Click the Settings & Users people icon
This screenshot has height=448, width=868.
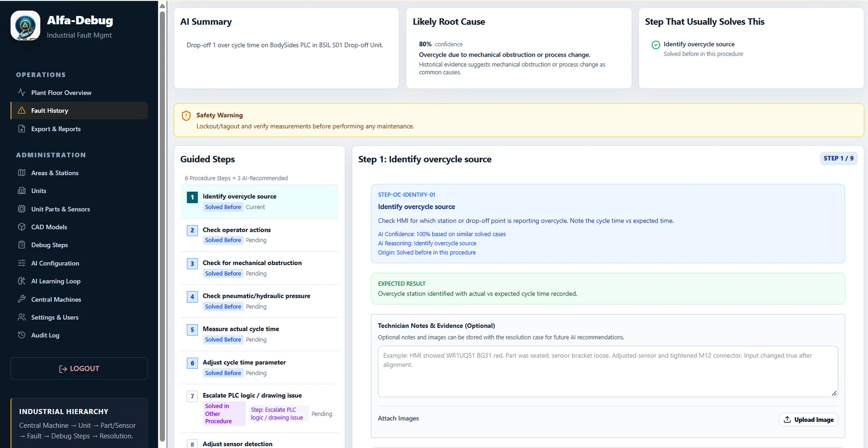[22, 317]
